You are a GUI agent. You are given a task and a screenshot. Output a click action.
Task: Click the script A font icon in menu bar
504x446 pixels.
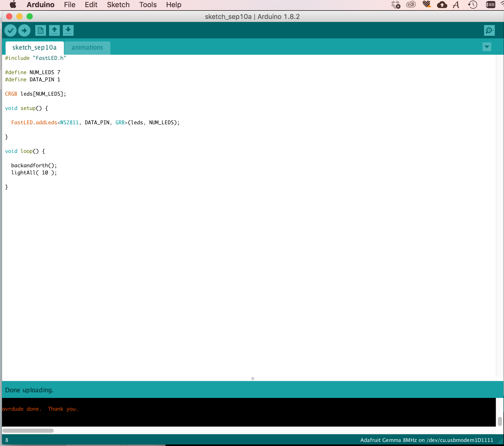[456, 5]
